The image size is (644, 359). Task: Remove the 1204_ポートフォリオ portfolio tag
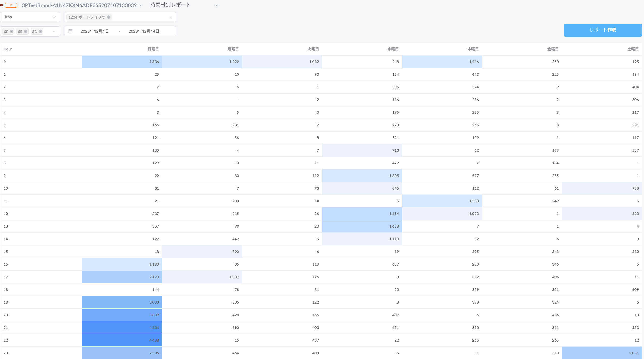click(x=108, y=17)
